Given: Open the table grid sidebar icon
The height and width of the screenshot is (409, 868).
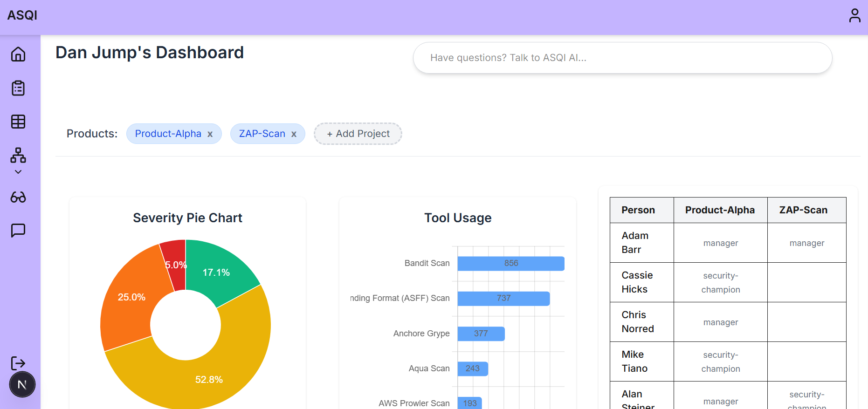Looking at the screenshot, I should pos(18,122).
